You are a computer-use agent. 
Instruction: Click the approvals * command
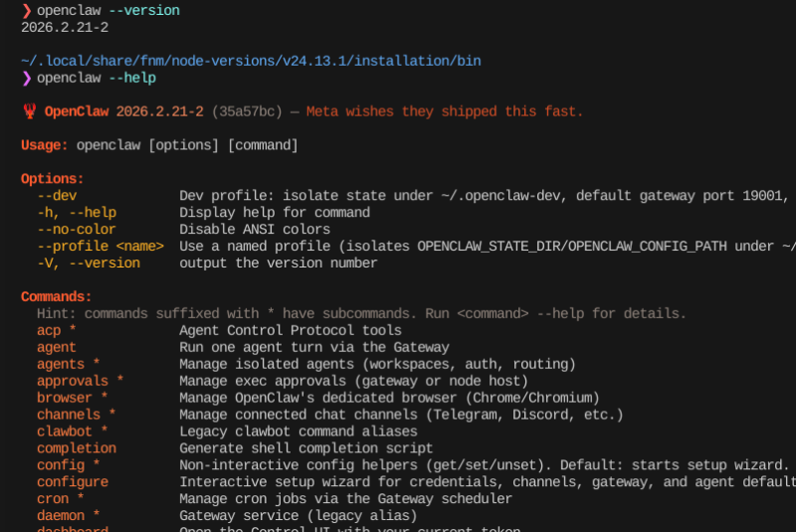tap(81, 381)
